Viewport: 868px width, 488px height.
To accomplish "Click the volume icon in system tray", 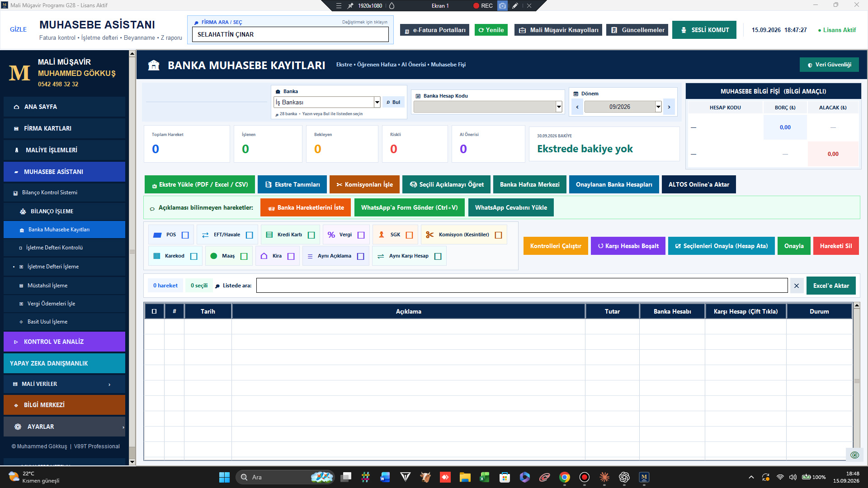I will (x=793, y=477).
